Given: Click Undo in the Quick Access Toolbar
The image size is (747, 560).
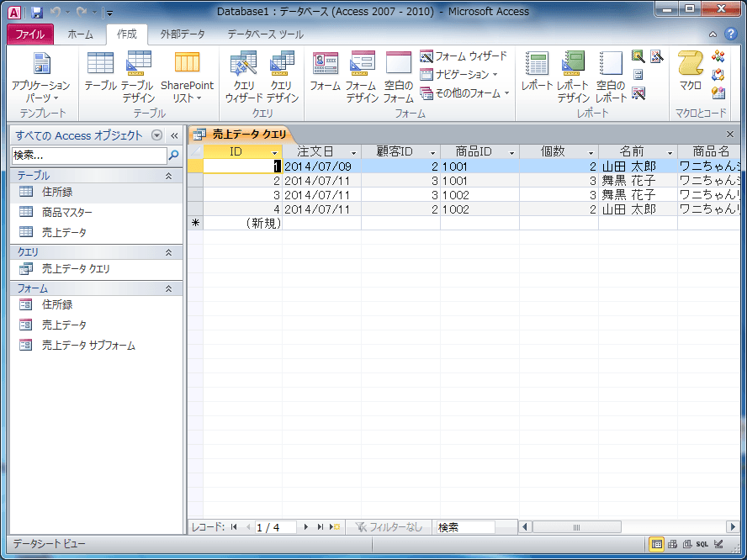Looking at the screenshot, I should pos(55,13).
